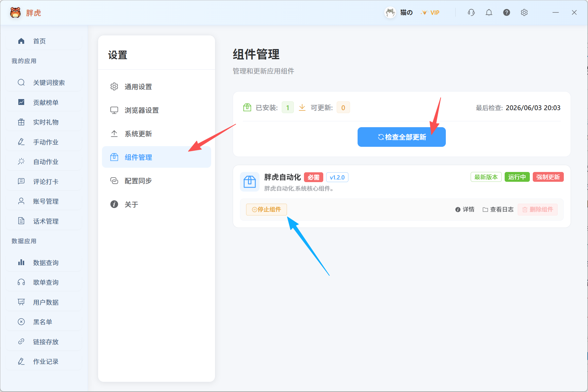Click the circled X icon beside 黑名单
The image size is (588, 392).
pyautogui.click(x=21, y=322)
